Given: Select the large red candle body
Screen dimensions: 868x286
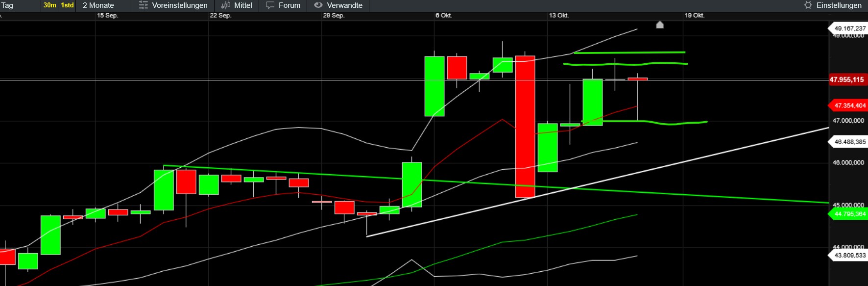Looking at the screenshot, I should (525, 127).
